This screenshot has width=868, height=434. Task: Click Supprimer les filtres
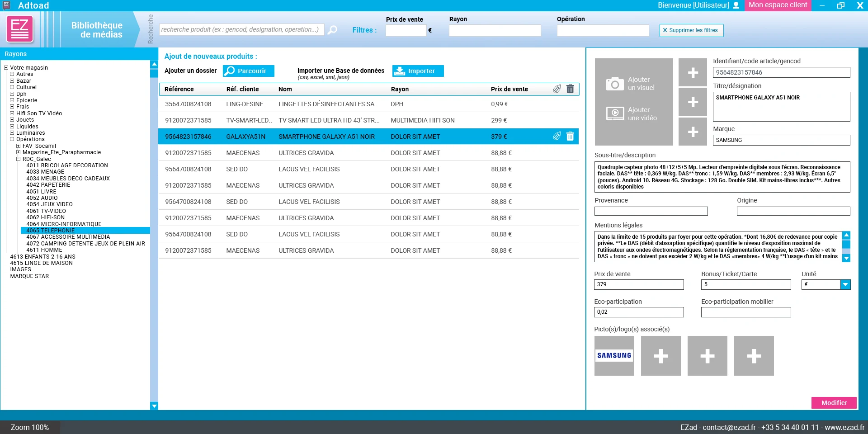pyautogui.click(x=691, y=30)
